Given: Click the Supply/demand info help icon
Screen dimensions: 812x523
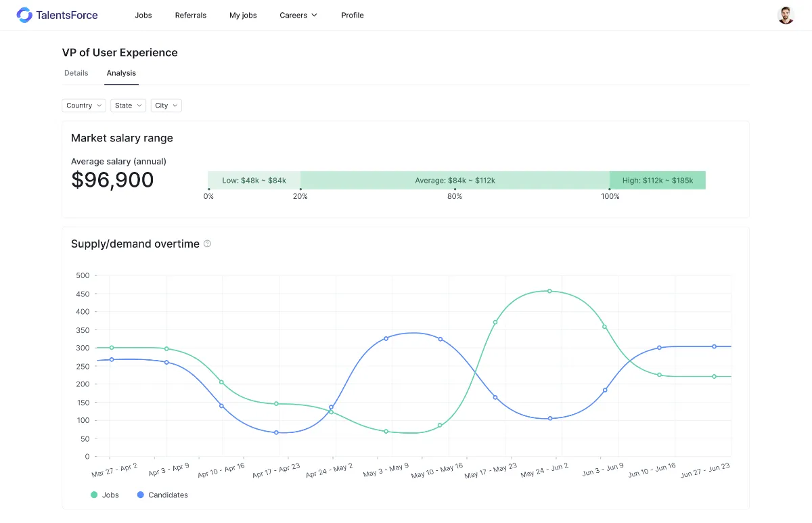Looking at the screenshot, I should 208,244.
